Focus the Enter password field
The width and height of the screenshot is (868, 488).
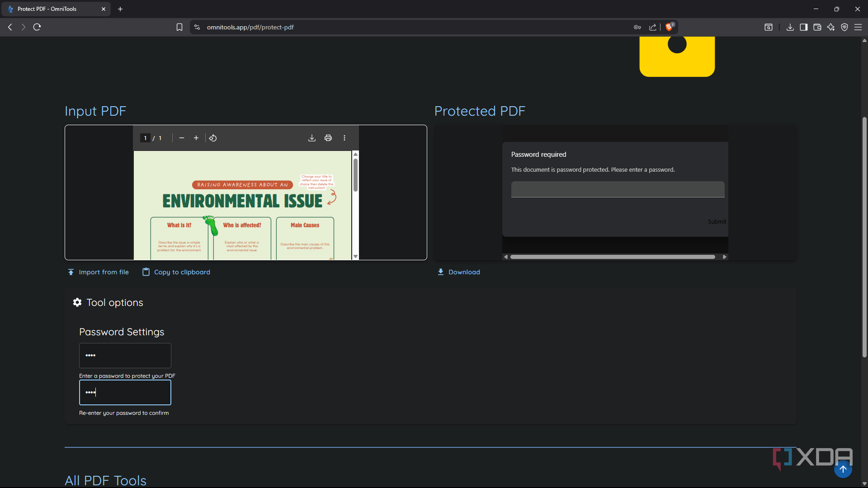point(125,356)
